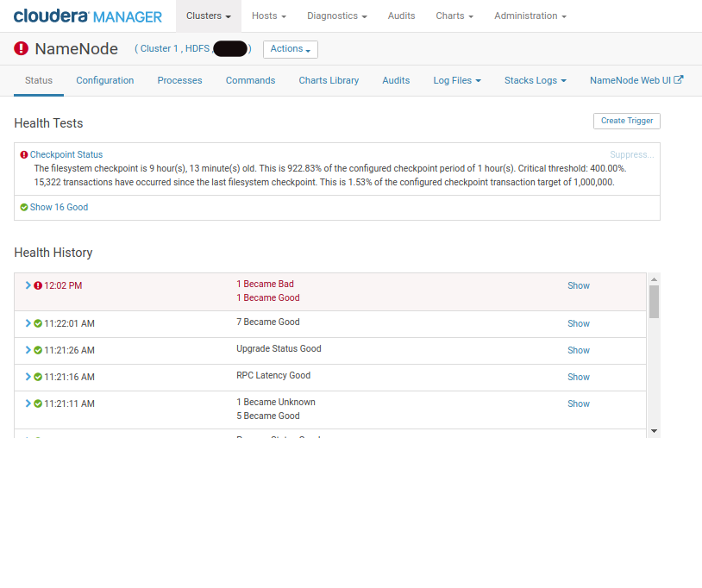Click the green check icon beside Show 16 Good

[24, 207]
